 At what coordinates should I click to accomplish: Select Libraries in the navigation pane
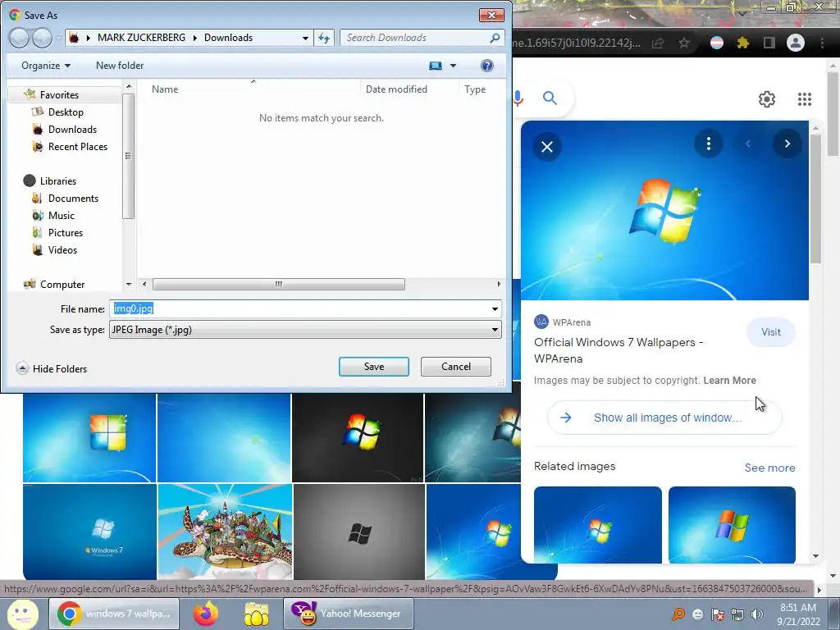(58, 181)
